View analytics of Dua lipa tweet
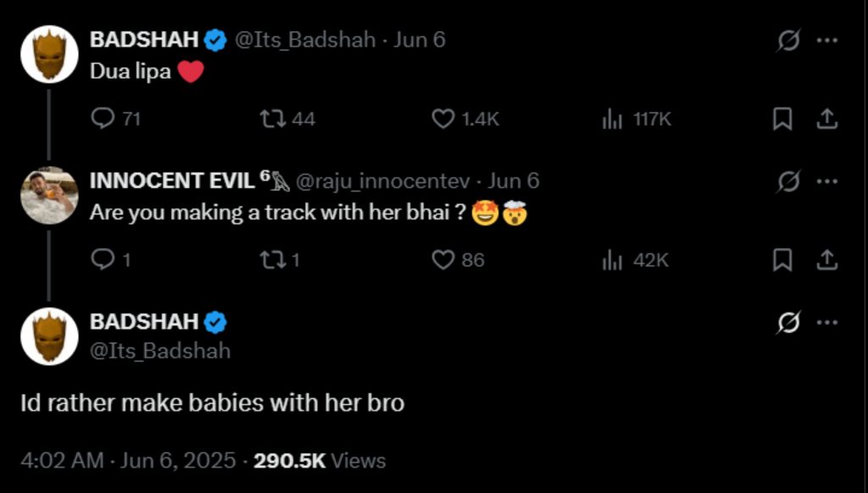 click(x=613, y=119)
